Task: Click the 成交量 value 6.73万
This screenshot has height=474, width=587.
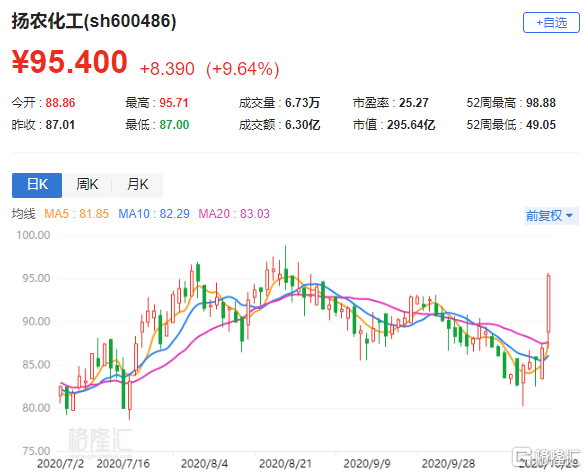Action: pos(302,103)
